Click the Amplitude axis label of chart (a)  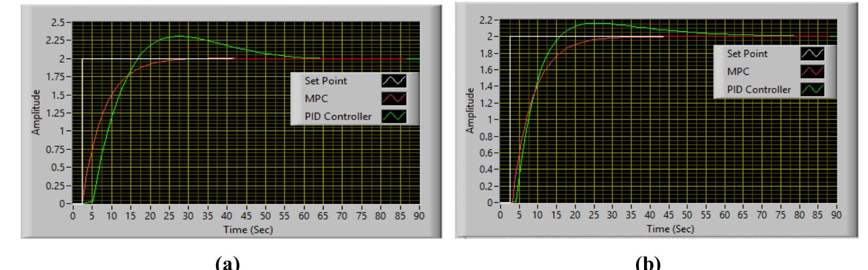tap(37, 112)
